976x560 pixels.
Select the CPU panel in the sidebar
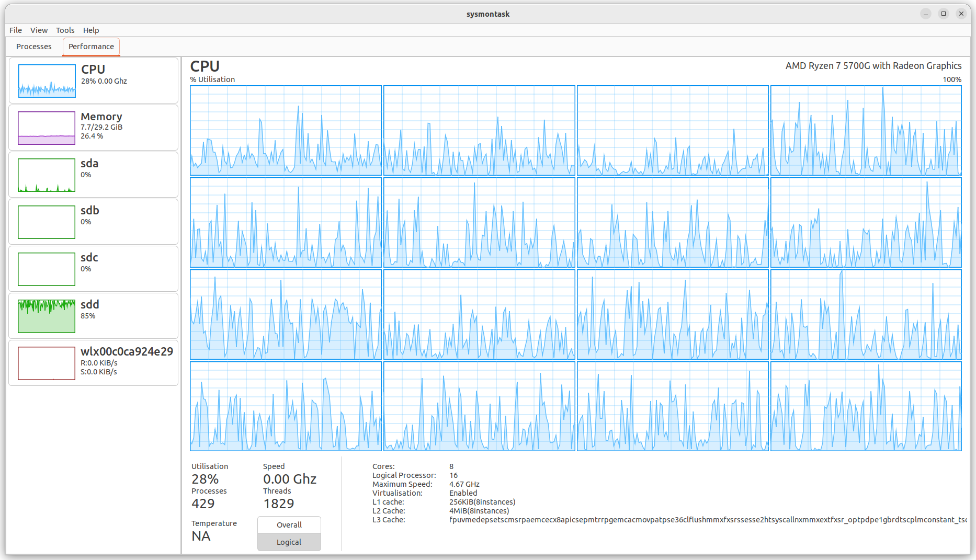point(93,81)
